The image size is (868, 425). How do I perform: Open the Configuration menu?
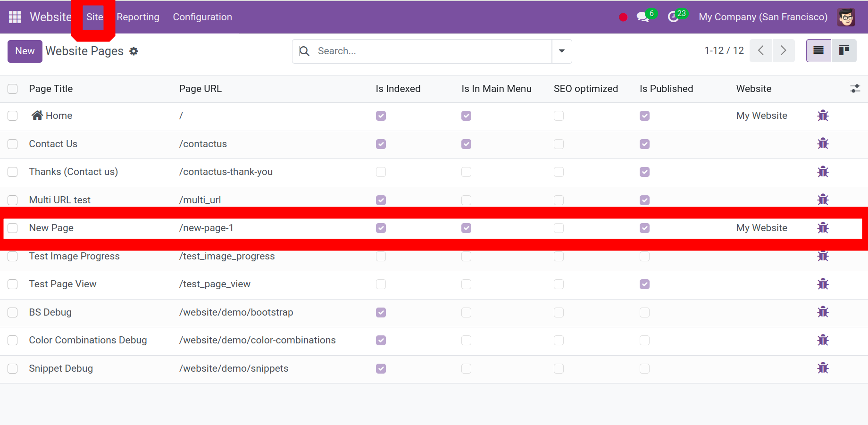(x=202, y=17)
